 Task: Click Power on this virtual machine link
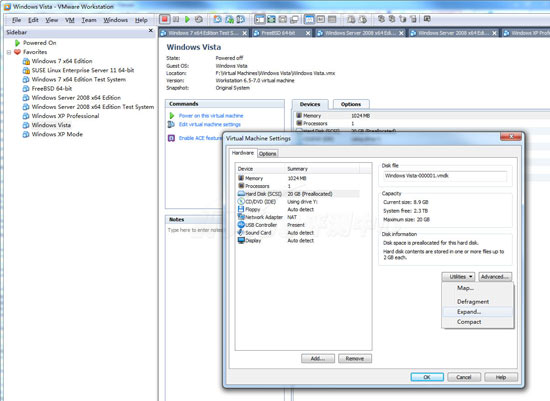click(x=211, y=116)
